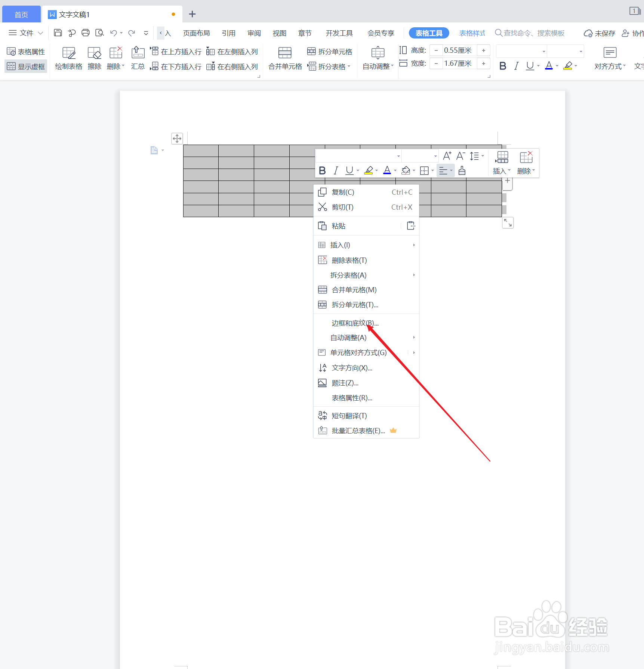Click the search commands box
This screenshot has width=644, height=669.
530,33
